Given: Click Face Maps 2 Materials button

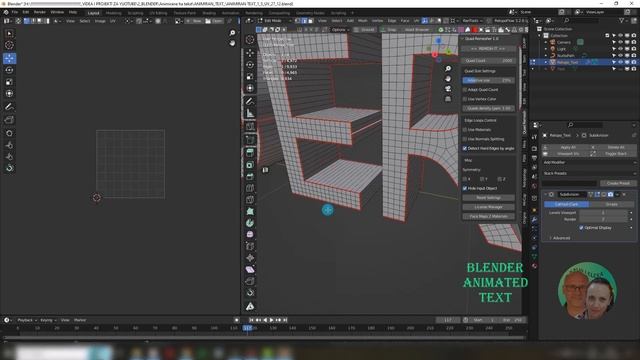Looking at the screenshot, I should pyautogui.click(x=488, y=217).
